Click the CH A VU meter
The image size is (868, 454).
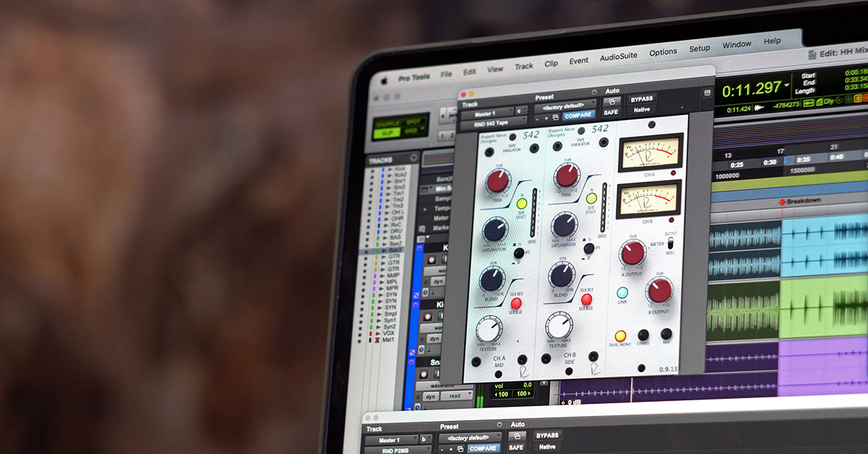[650, 152]
